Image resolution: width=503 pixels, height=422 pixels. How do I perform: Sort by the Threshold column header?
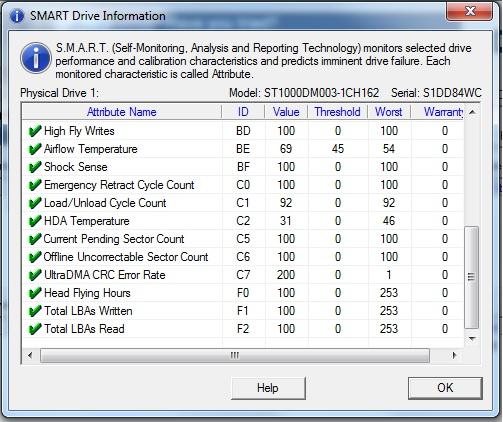[x=337, y=112]
